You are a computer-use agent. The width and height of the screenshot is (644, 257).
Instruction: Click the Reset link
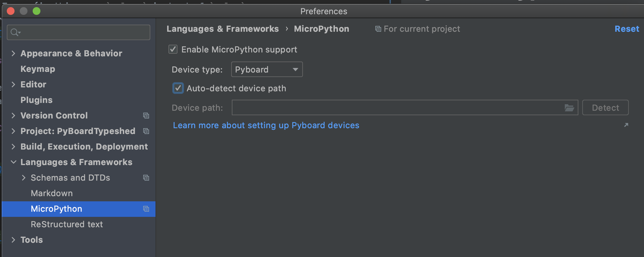627,29
